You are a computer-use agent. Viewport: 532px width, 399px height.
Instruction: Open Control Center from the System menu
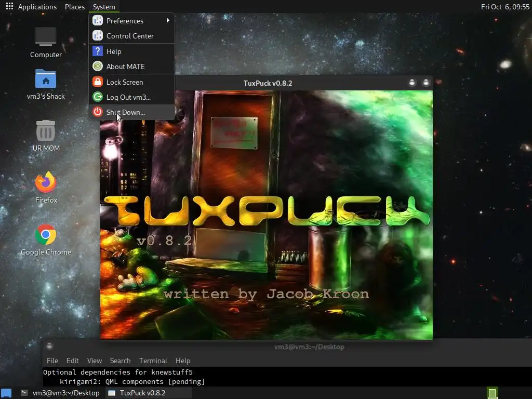pyautogui.click(x=131, y=36)
